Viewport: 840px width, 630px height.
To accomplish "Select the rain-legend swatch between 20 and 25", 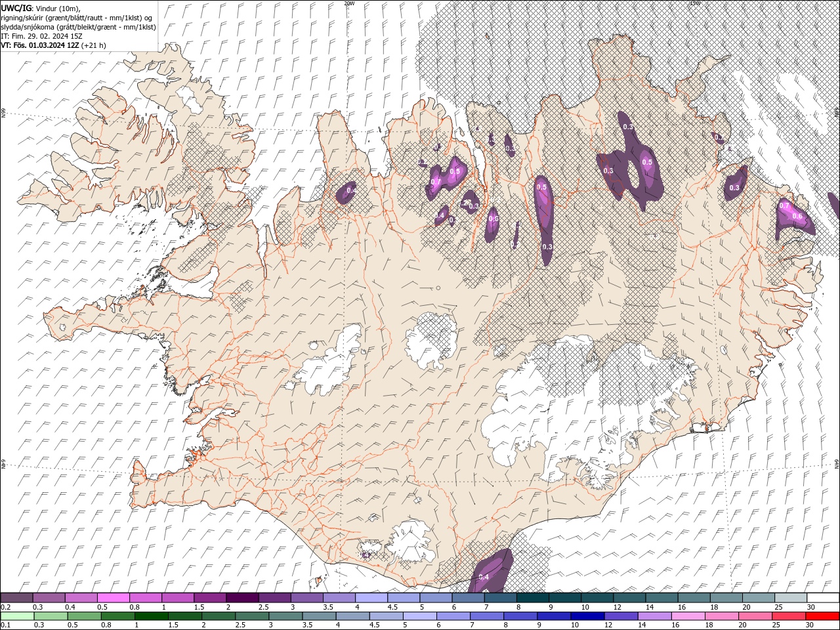I will (x=755, y=616).
